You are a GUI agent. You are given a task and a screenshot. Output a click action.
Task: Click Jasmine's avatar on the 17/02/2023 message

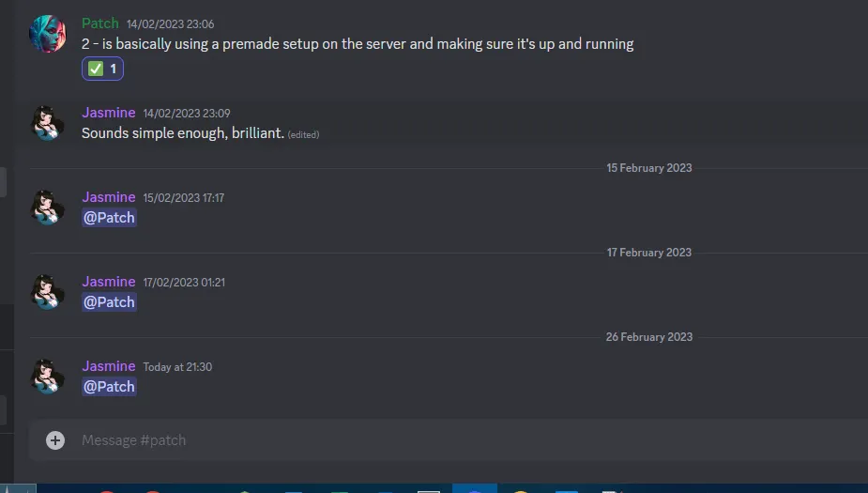(x=48, y=292)
